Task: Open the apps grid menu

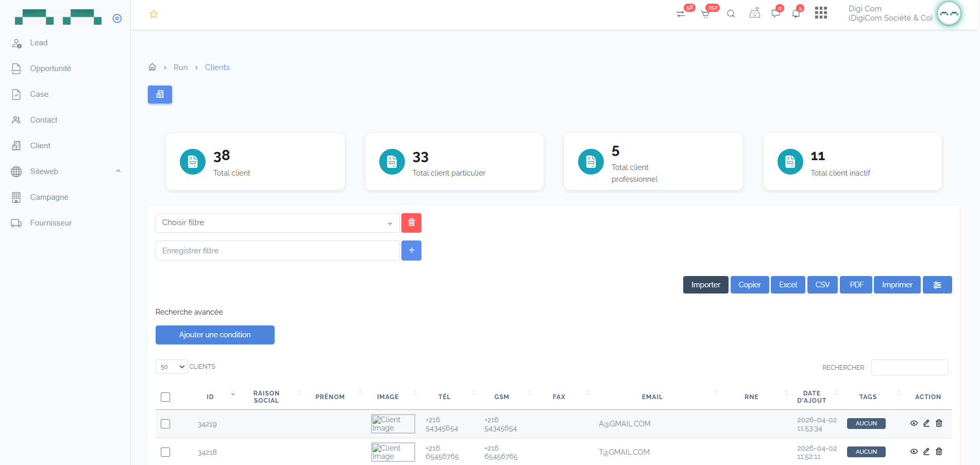Action: coord(821,13)
